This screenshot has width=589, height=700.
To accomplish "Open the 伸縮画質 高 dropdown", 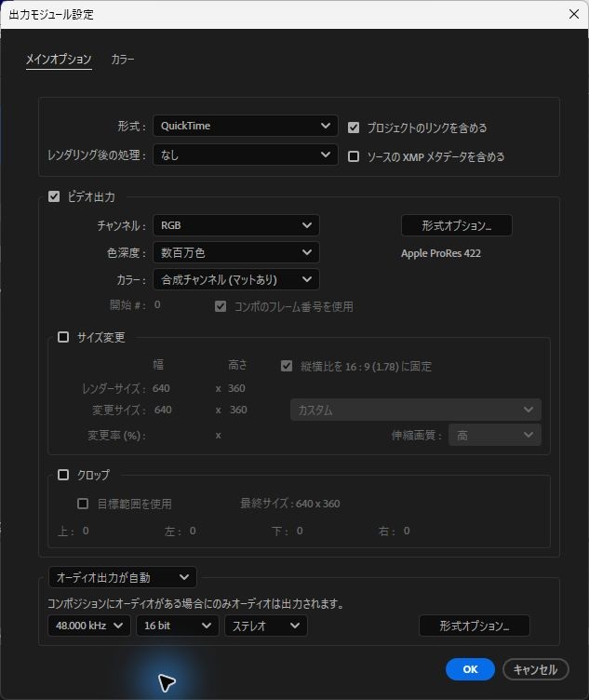I will (495, 435).
